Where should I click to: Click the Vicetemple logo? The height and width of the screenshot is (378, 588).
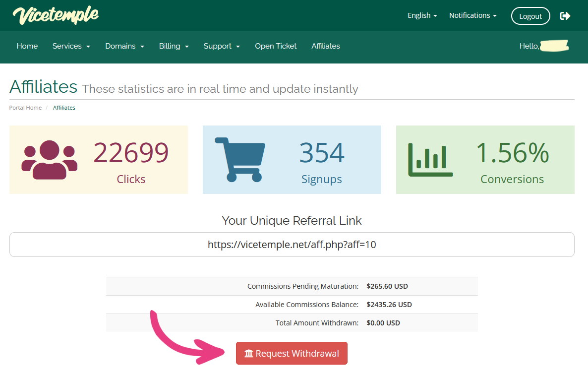point(56,15)
